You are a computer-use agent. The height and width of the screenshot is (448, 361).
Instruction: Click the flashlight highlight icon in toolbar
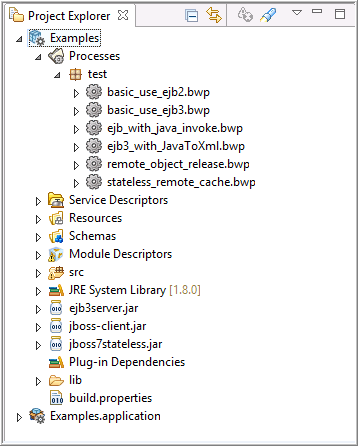click(x=268, y=15)
